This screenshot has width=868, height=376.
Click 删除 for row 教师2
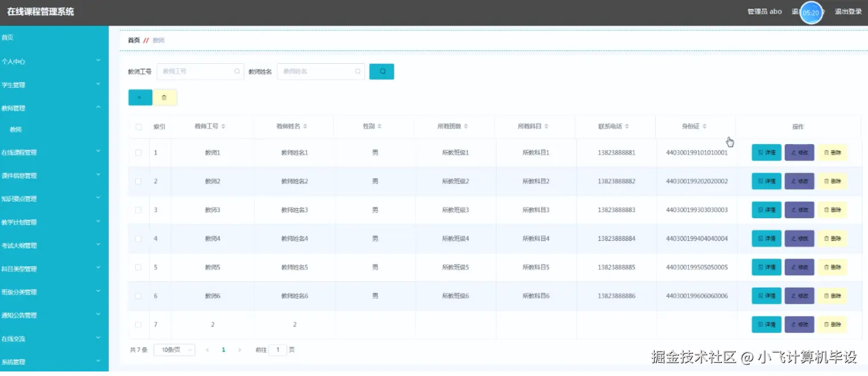pos(833,181)
